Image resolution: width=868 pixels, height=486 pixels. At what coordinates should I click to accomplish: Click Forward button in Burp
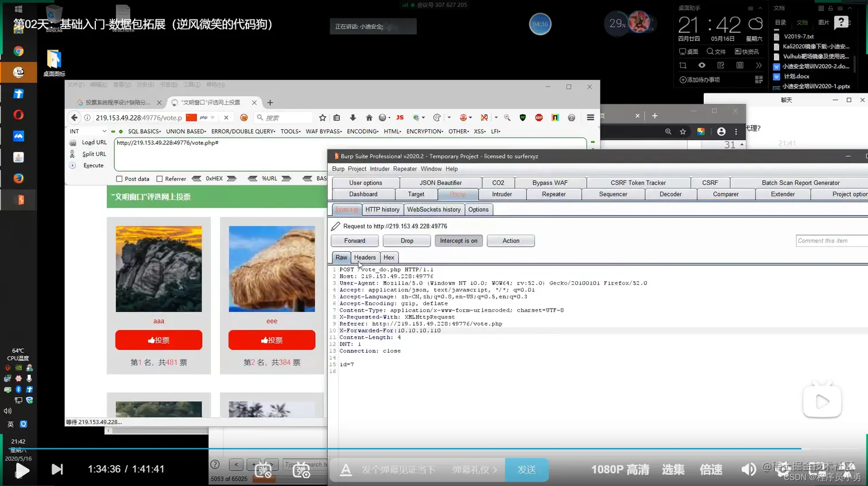[355, 241]
